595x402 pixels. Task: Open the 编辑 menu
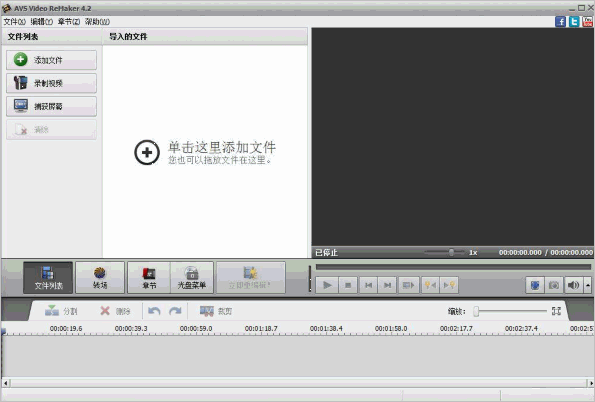42,22
